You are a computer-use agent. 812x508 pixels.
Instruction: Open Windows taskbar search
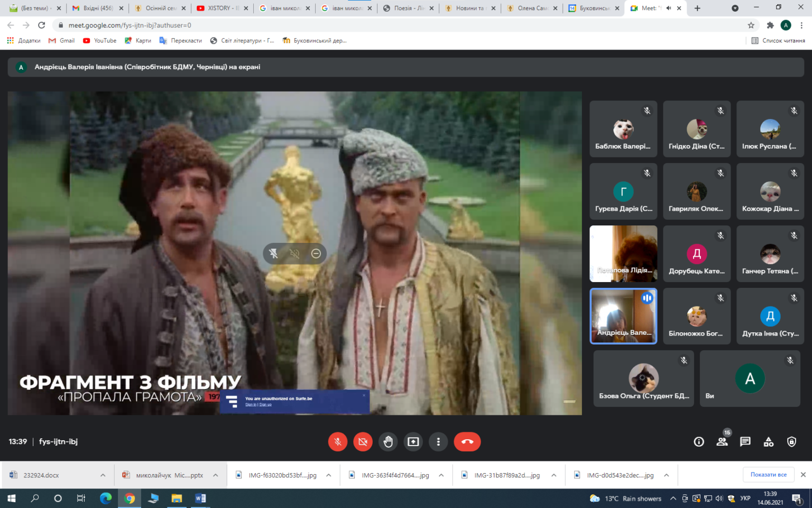[35, 498]
